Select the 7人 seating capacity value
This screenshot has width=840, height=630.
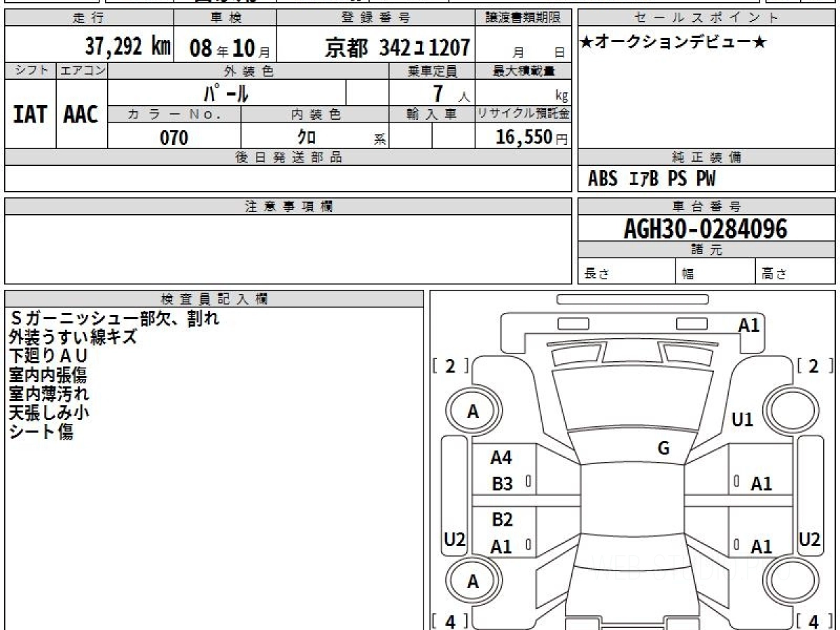451,93
